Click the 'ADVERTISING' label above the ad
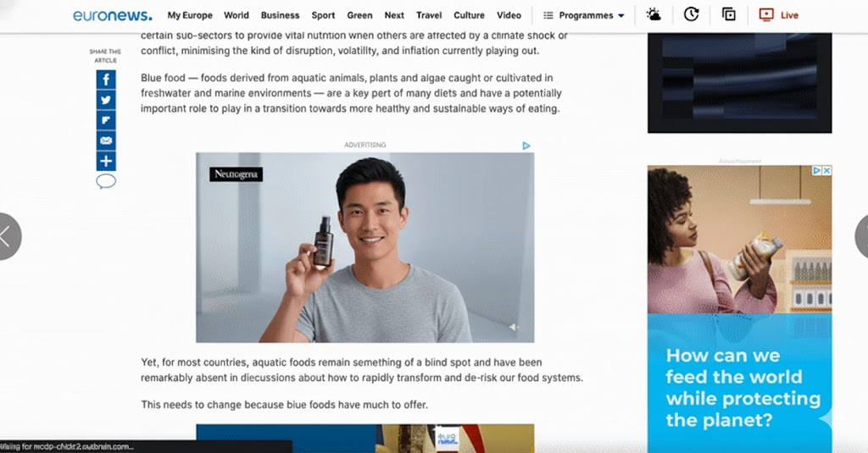The width and height of the screenshot is (868, 453). 364,145
